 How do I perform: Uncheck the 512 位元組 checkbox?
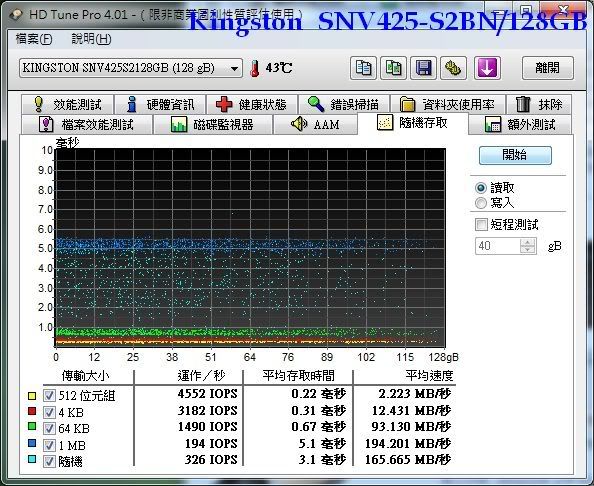click(49, 396)
